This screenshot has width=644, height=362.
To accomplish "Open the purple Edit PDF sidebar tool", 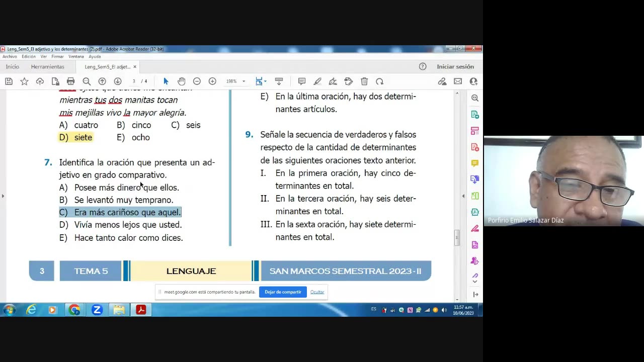I will pyautogui.click(x=475, y=245).
